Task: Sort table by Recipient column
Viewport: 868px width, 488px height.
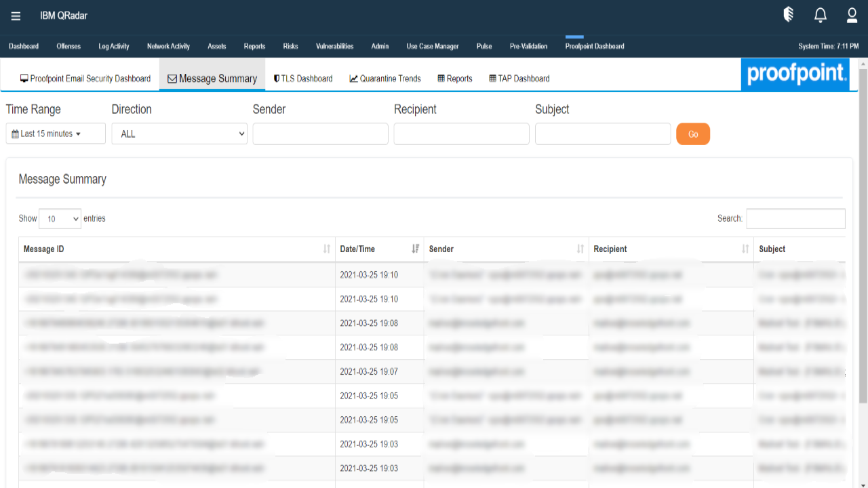Action: click(745, 249)
